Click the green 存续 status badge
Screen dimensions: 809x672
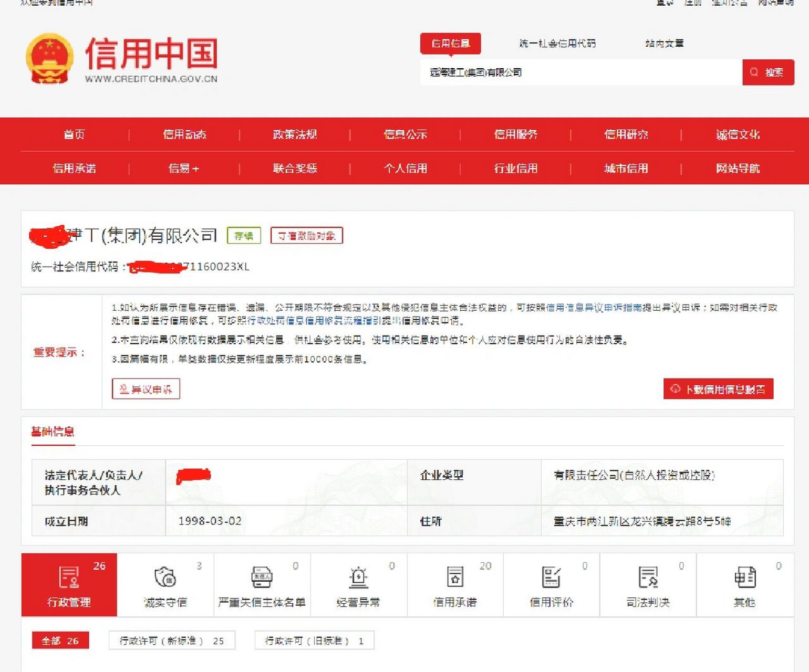244,236
